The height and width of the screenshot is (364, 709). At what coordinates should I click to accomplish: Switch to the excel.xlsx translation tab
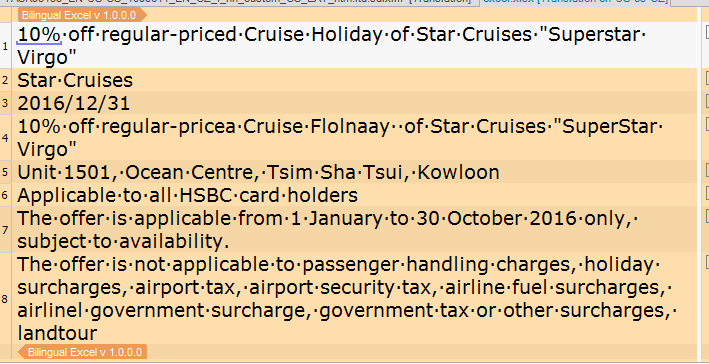(x=575, y=2)
